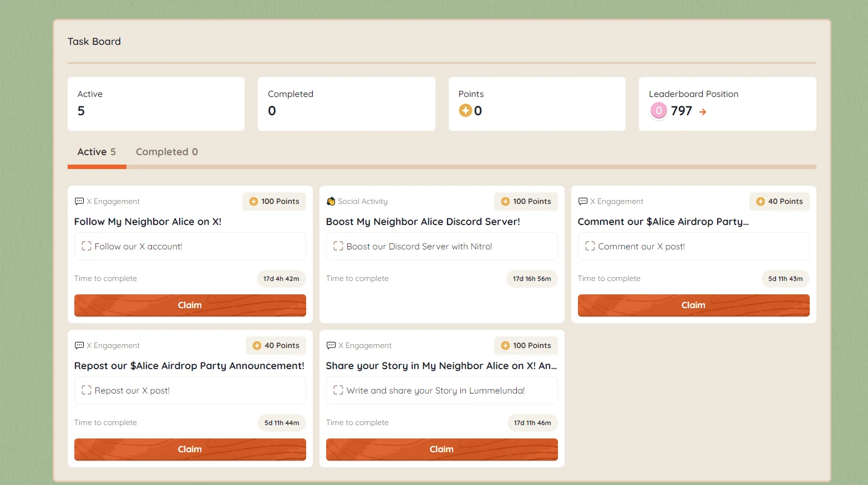This screenshot has height=485, width=868.
Task: Check the 'Boost our Discord Server' step
Action: [x=338, y=246]
